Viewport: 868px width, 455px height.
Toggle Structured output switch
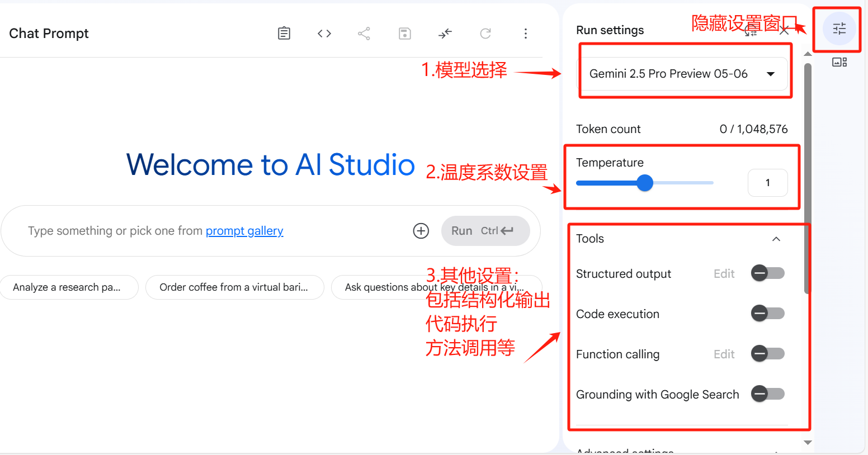(x=768, y=273)
